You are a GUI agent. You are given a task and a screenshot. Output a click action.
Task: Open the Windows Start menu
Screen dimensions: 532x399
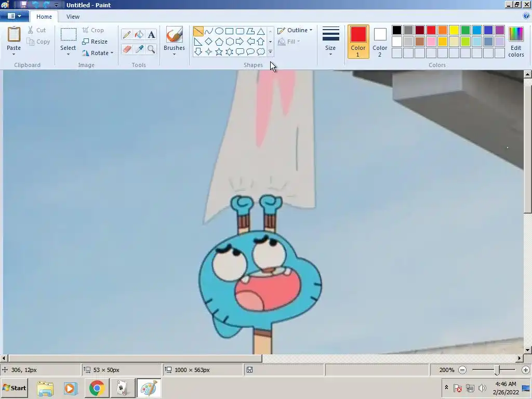[15, 388]
